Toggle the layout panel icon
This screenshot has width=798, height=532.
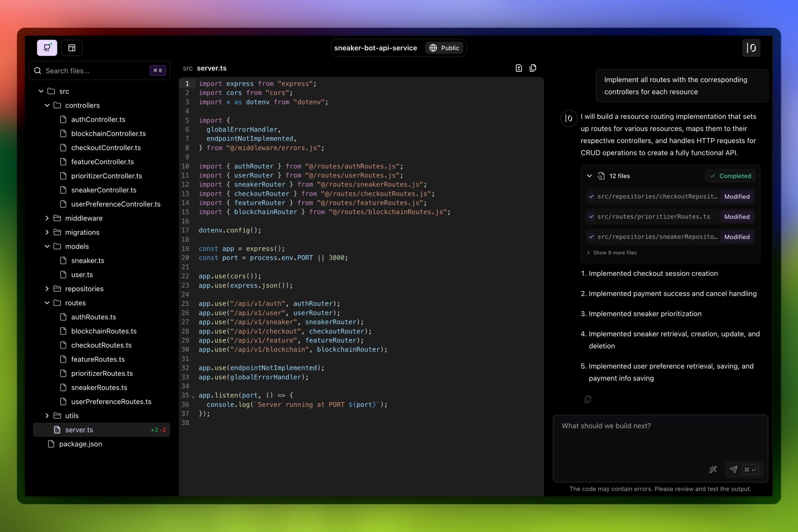[72, 48]
